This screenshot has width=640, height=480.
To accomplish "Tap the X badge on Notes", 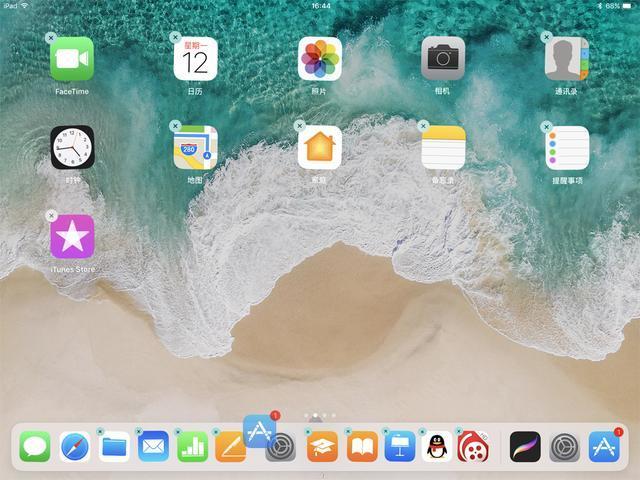I will [423, 126].
